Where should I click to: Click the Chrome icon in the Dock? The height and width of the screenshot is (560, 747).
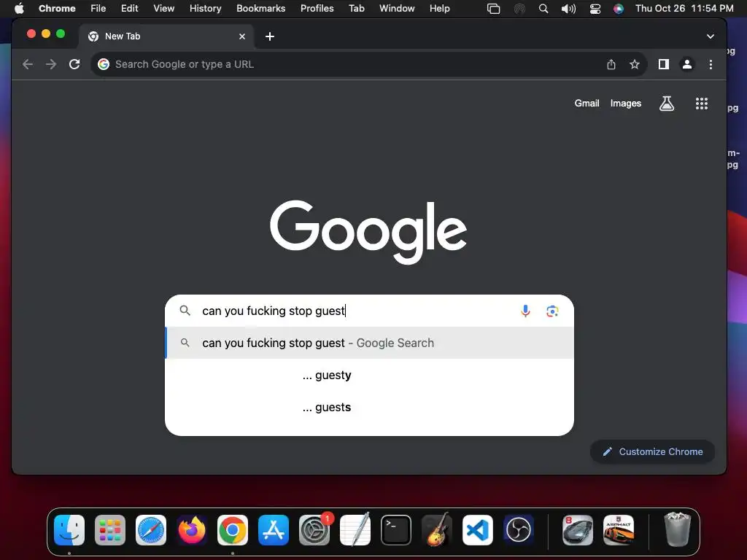pos(233,529)
